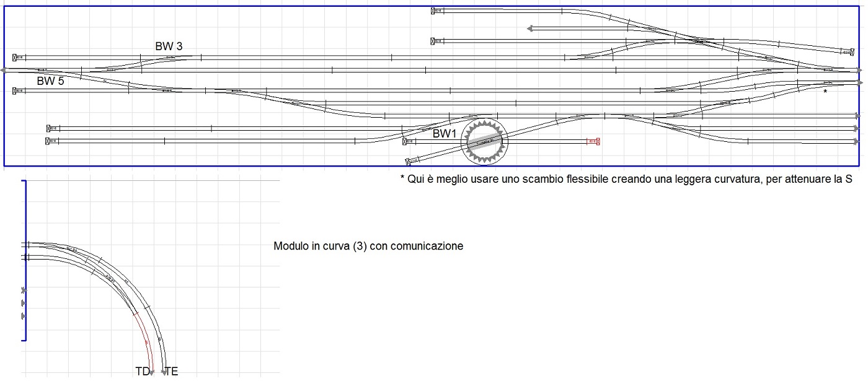Select the left-pointing arrow on upper siding

[x=529, y=28]
